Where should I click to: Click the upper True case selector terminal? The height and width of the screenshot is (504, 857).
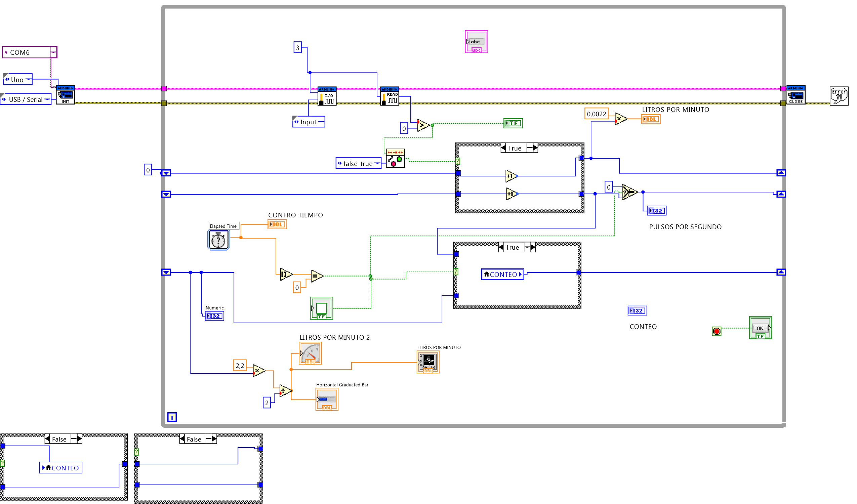click(458, 162)
